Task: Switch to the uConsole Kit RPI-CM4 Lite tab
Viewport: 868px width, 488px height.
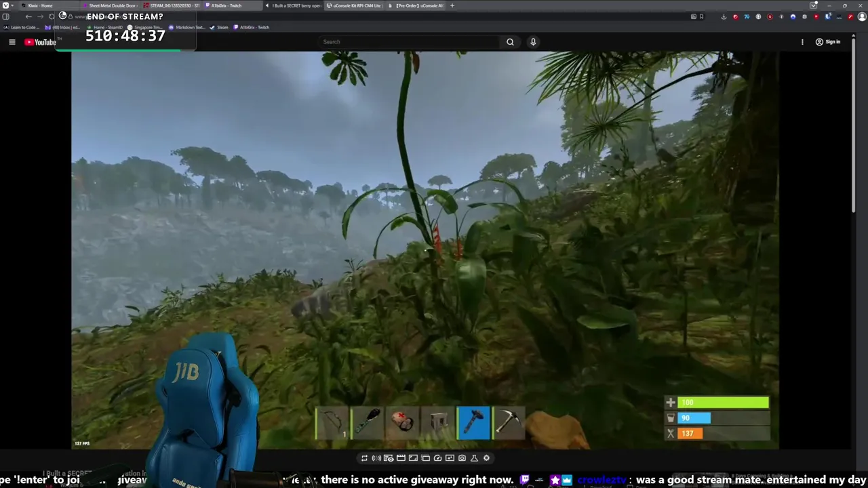Action: click(354, 5)
